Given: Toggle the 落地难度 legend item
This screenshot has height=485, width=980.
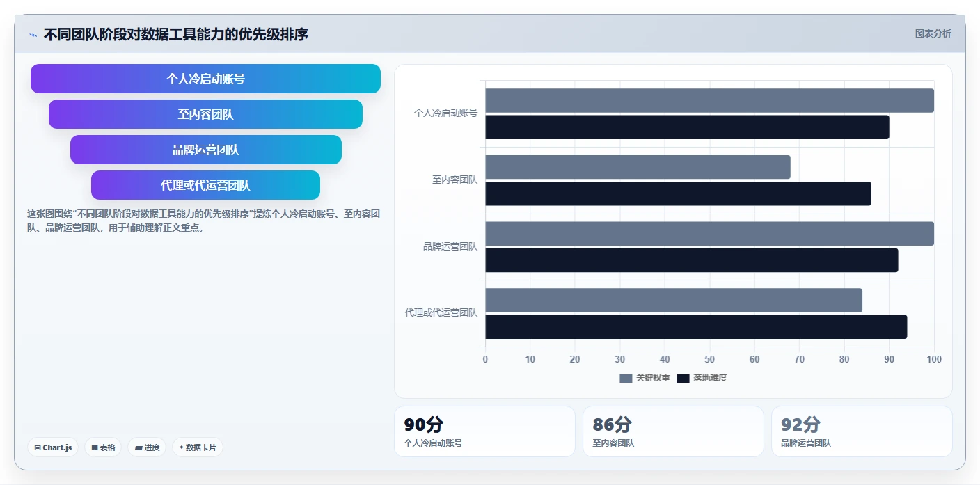Looking at the screenshot, I should pyautogui.click(x=702, y=378).
